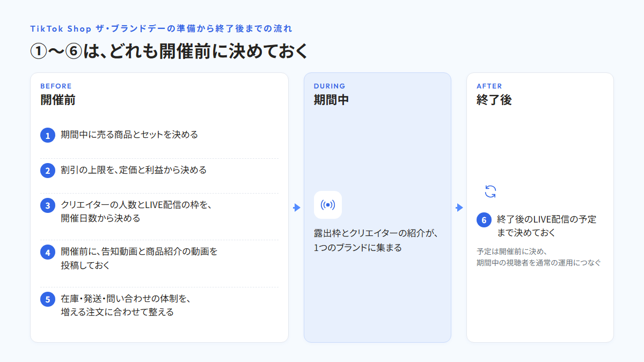Image resolution: width=644 pixels, height=362 pixels.
Task: Click step 1 numbered circle badge
Action: coord(48,136)
